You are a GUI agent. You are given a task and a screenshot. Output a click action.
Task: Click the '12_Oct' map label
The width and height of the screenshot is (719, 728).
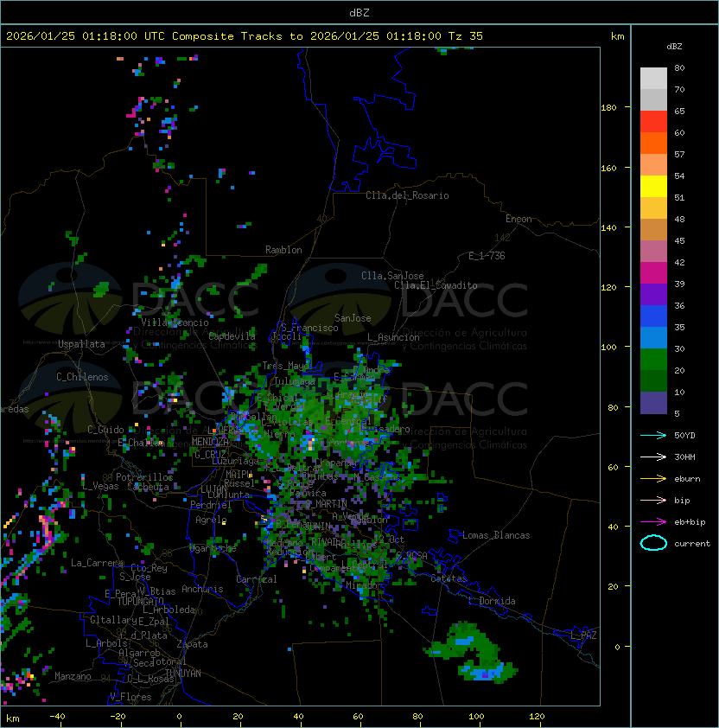pos(389,540)
